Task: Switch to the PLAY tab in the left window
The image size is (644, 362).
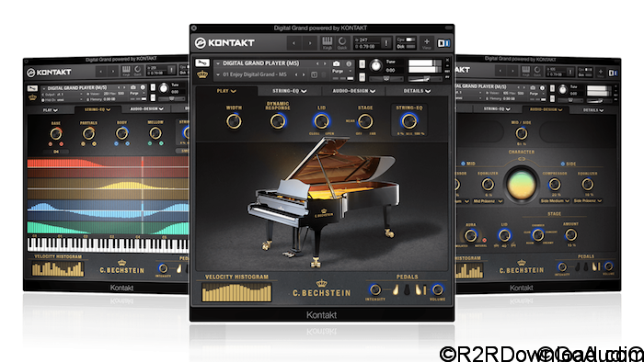Action: coord(50,110)
